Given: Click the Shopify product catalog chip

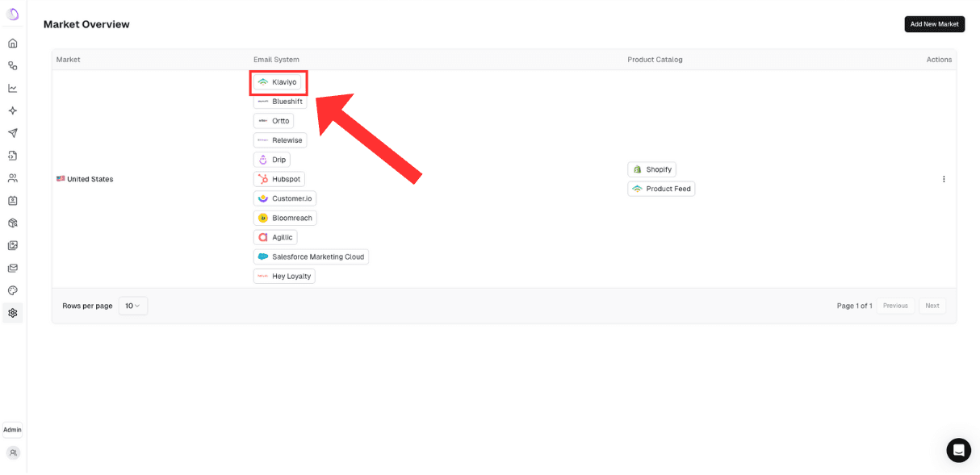Looking at the screenshot, I should tap(651, 169).
